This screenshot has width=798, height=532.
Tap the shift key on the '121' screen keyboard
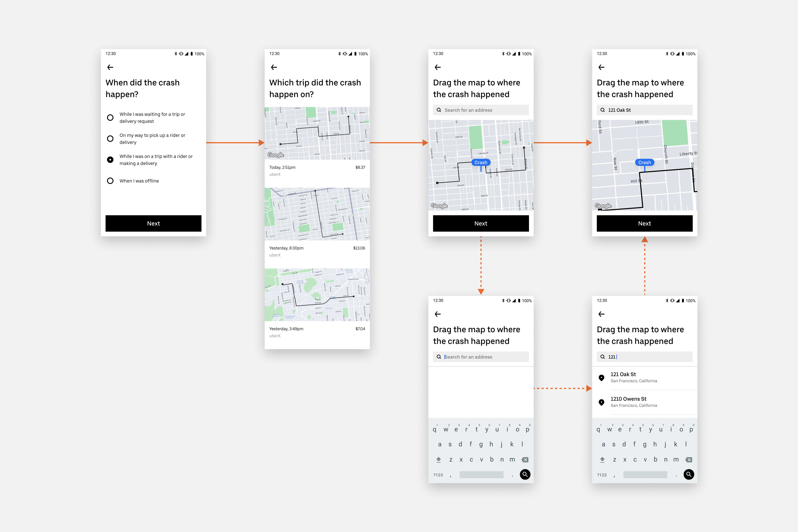pyautogui.click(x=602, y=460)
